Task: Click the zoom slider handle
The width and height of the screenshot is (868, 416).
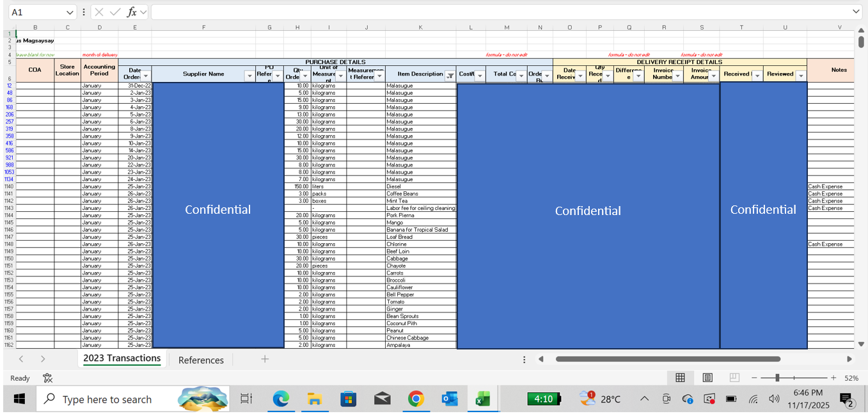Action: point(777,378)
